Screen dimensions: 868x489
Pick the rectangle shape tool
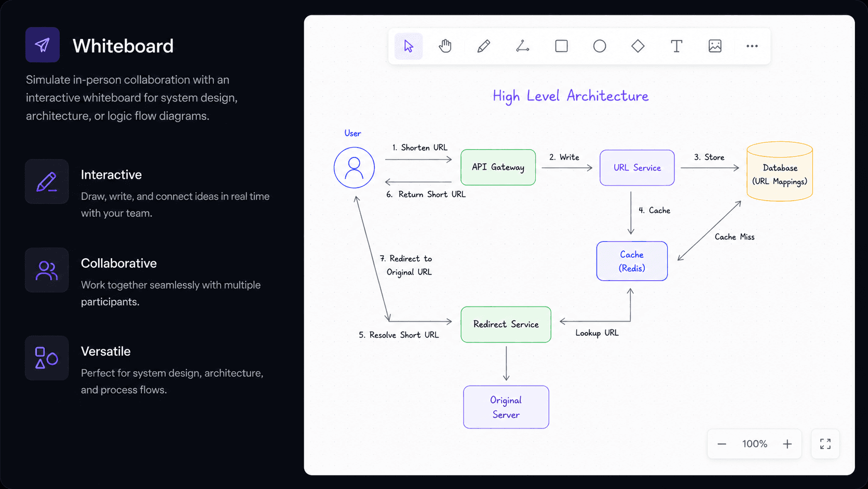(x=561, y=46)
